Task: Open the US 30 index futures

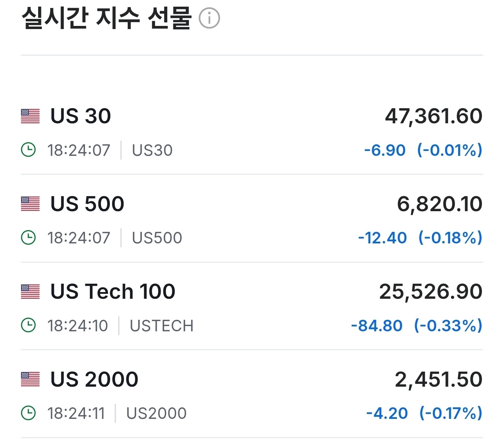Action: tap(81, 116)
